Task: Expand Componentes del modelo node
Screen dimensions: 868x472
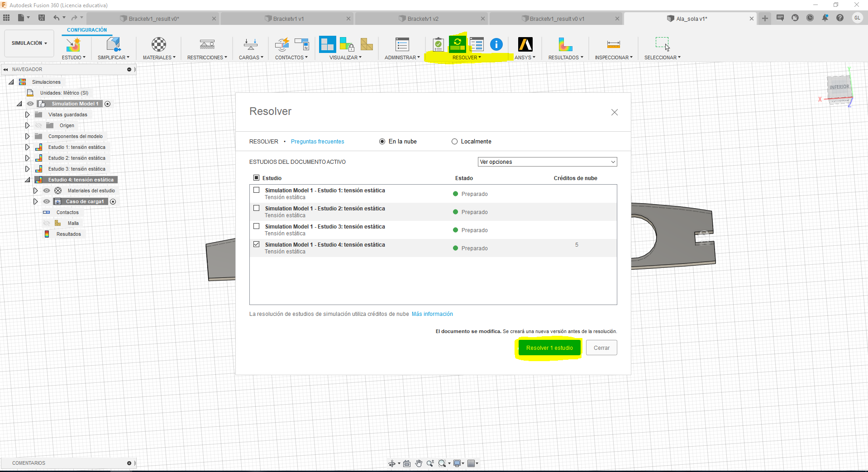Action: (27, 136)
